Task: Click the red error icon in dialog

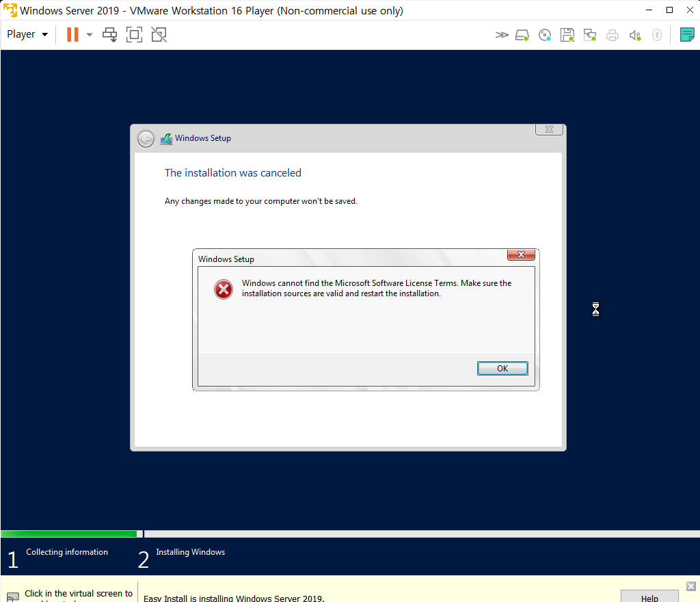Action: coord(224,289)
